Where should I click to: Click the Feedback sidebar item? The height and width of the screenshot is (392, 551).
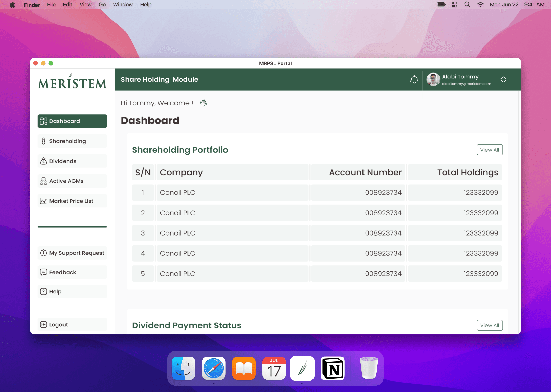click(x=72, y=272)
